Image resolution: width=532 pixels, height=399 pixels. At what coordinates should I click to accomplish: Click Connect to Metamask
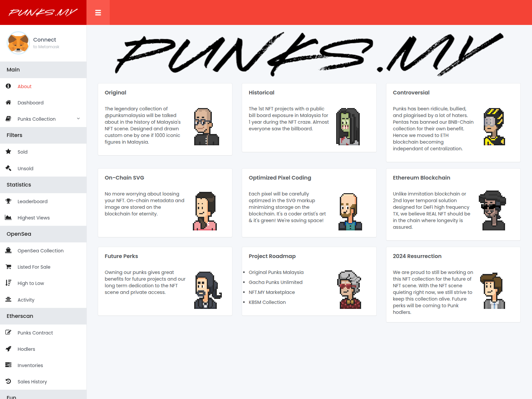(46, 43)
